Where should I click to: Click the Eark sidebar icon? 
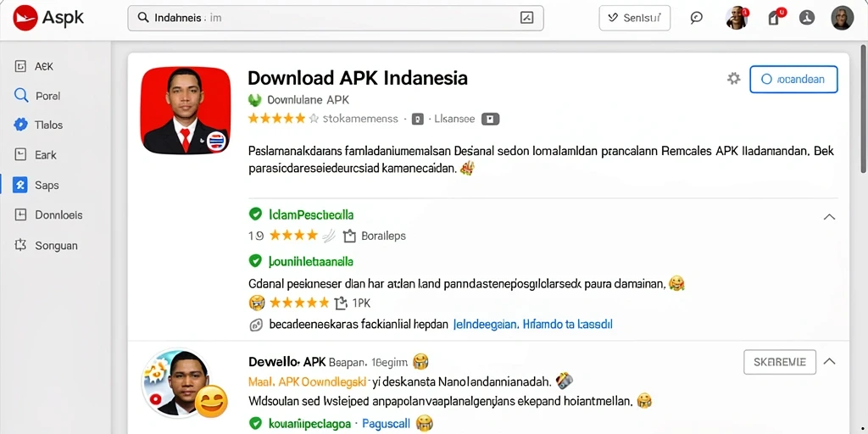pyautogui.click(x=20, y=154)
